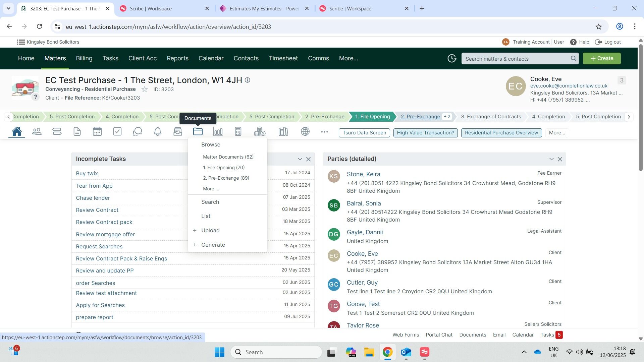Click the globe icon in matter toolbar

point(305,132)
